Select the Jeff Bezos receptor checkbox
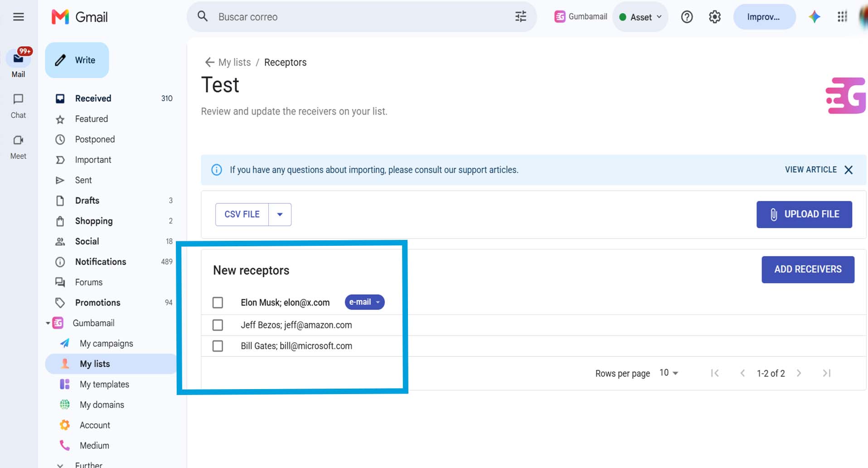Viewport: 868px width, 468px height. click(x=218, y=325)
